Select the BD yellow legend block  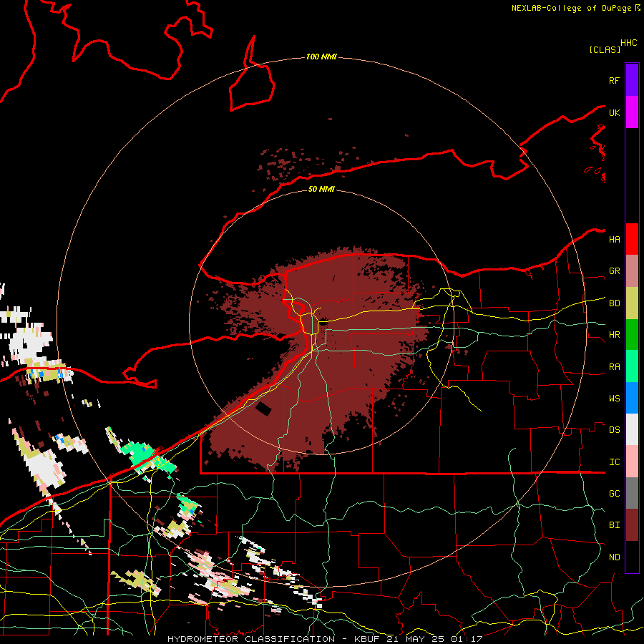(x=632, y=303)
